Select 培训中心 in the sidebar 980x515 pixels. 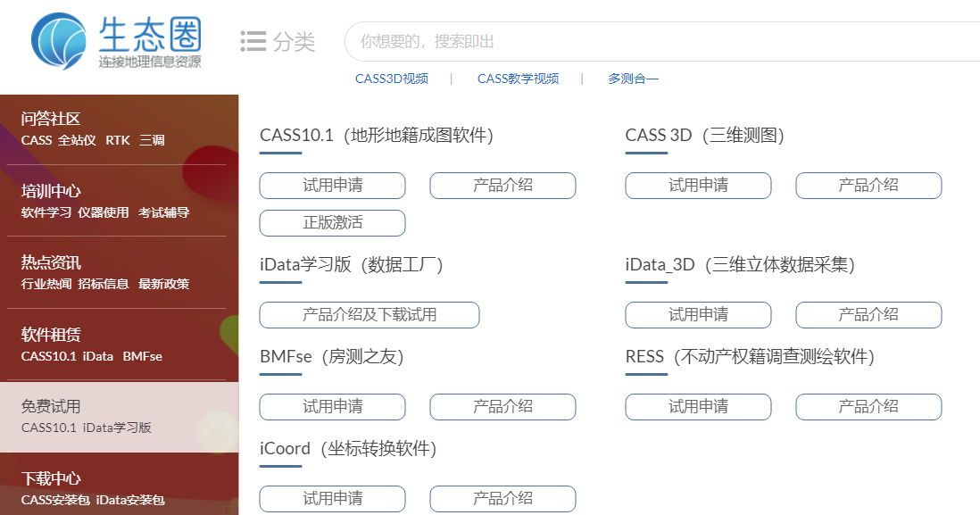click(51, 191)
